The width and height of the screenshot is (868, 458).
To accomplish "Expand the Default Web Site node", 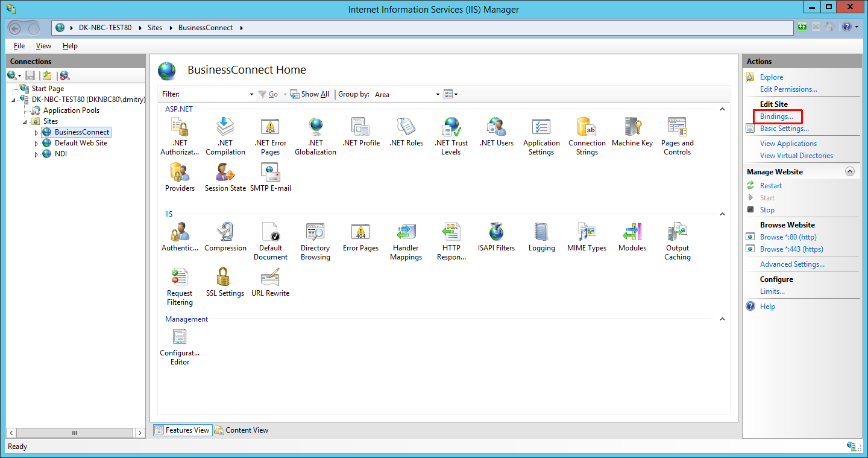I will [x=36, y=142].
